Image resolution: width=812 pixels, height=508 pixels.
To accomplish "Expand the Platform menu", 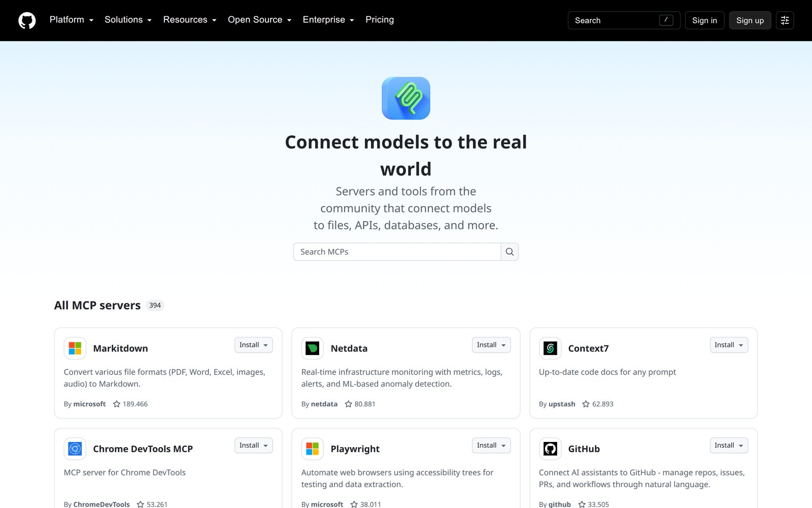I will click(x=72, y=20).
